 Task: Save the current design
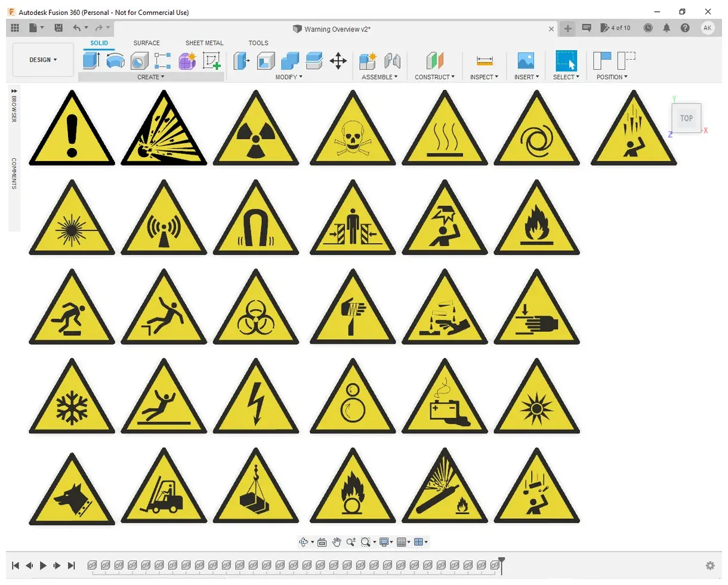pos(58,27)
